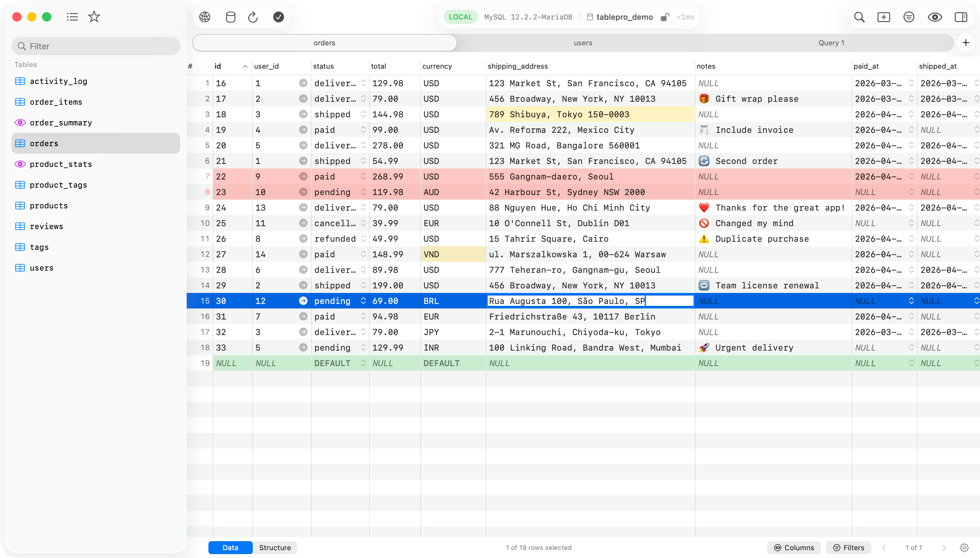
Task: Toggle the right sidebar panel icon
Action: click(x=961, y=17)
